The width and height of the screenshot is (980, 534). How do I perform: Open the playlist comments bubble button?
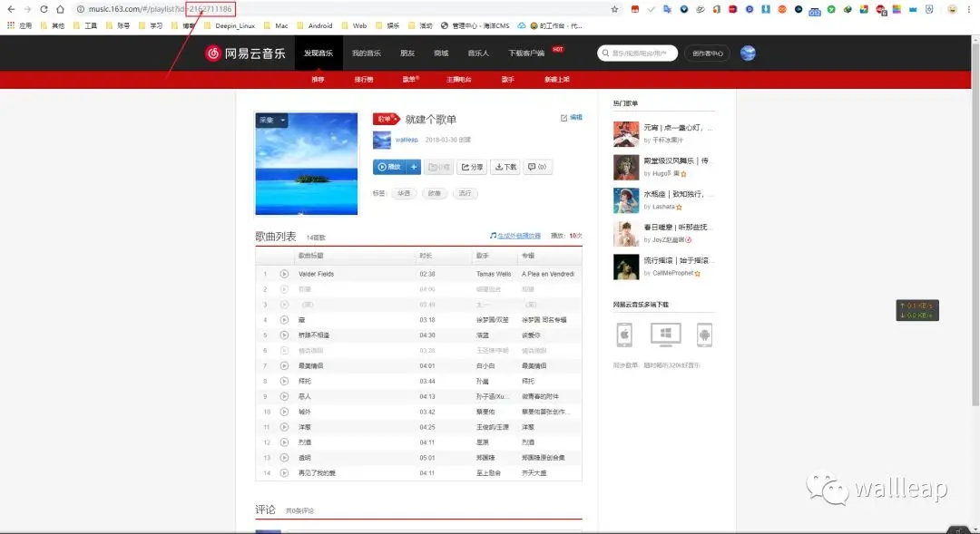[x=537, y=167]
